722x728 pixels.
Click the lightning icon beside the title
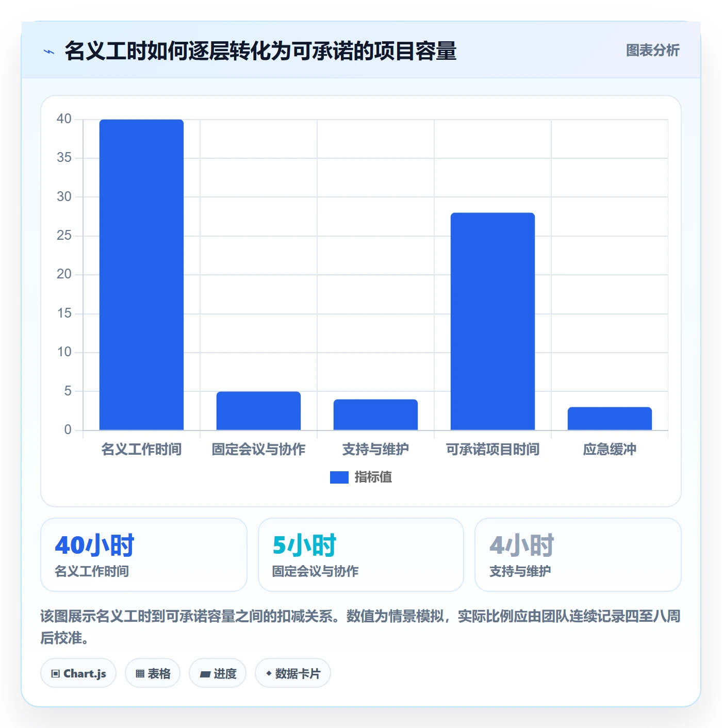(49, 52)
